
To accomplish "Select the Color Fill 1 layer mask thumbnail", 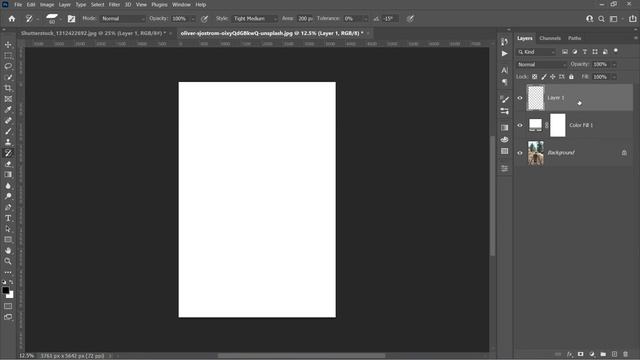I will [558, 125].
